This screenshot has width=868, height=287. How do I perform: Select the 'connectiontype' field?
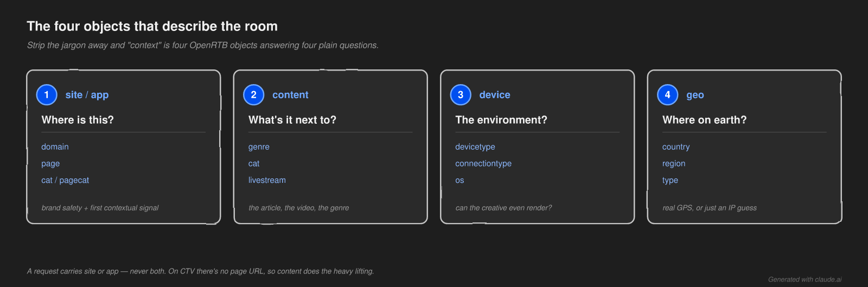click(483, 164)
